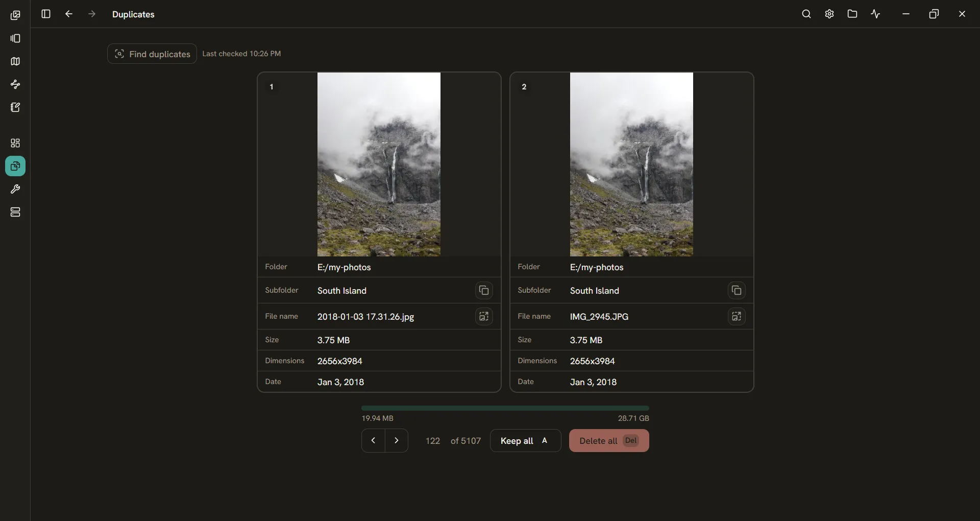This screenshot has height=521, width=980.
Task: Click file name 2018-01-03 17.31.26.jpg
Action: pos(365,317)
